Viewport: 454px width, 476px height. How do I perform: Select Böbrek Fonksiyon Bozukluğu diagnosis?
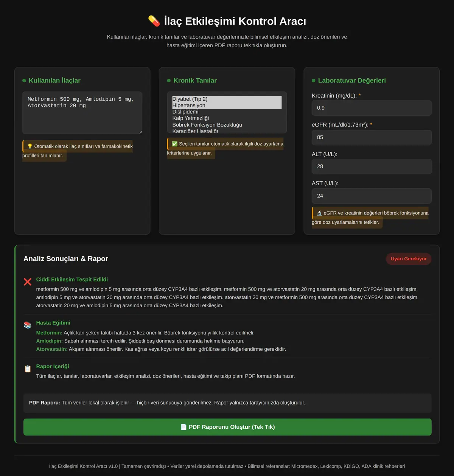pos(227,125)
